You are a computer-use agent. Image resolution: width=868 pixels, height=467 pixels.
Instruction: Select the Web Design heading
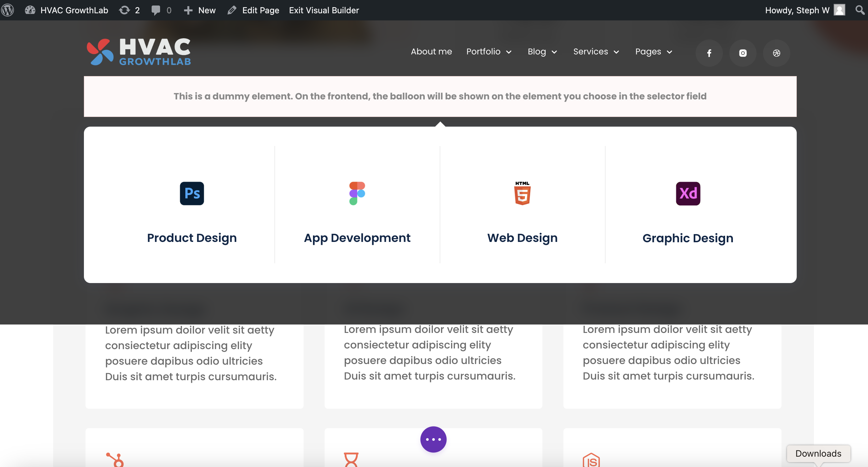(x=522, y=238)
